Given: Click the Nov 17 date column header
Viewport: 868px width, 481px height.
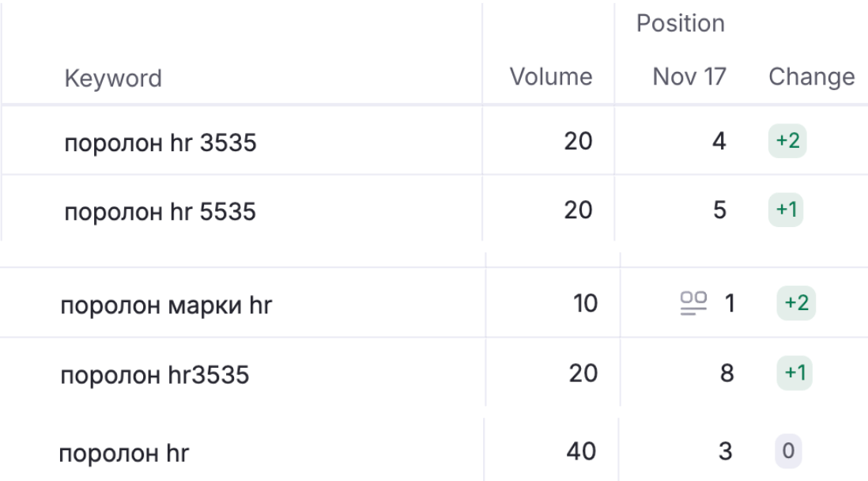Looking at the screenshot, I should pos(689,77).
